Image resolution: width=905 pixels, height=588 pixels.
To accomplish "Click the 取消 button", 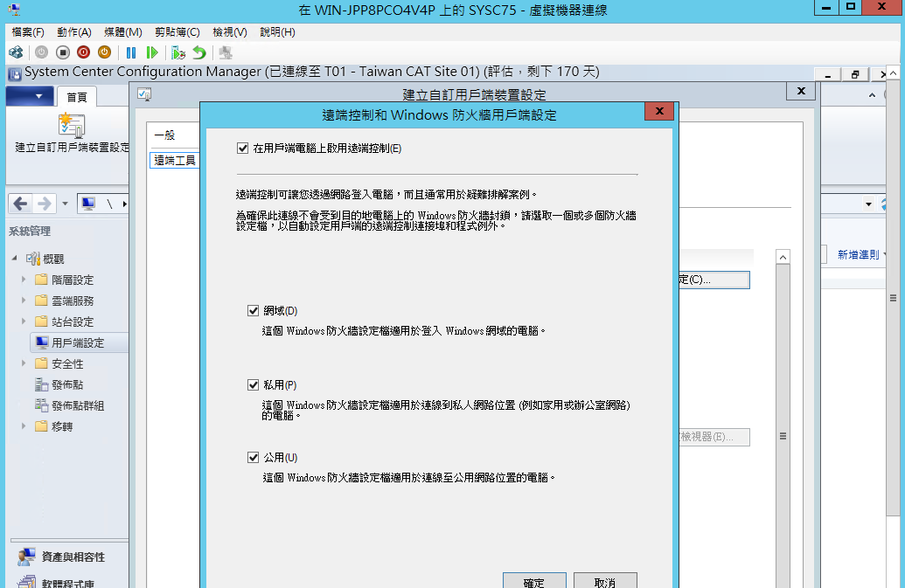I will (x=605, y=581).
